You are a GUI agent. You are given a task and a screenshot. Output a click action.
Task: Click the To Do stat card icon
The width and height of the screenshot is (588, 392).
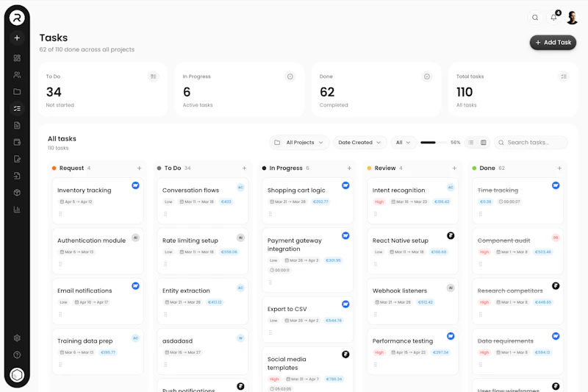coord(154,76)
